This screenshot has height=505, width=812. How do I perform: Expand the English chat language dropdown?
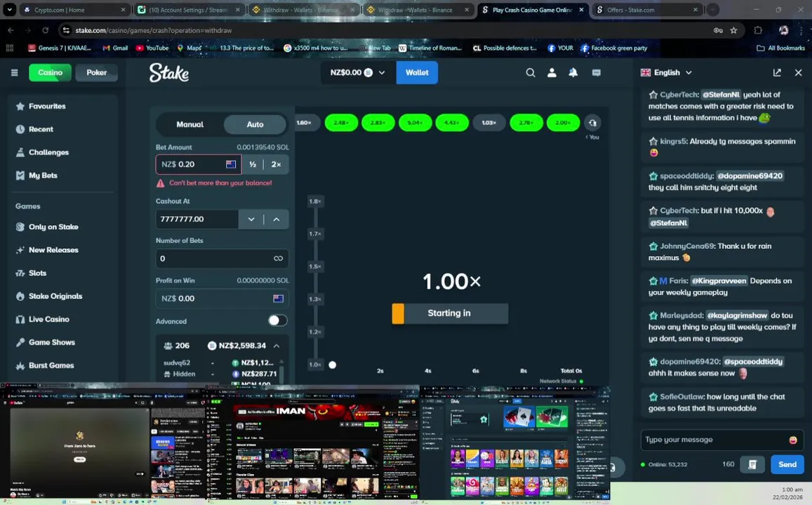click(667, 72)
